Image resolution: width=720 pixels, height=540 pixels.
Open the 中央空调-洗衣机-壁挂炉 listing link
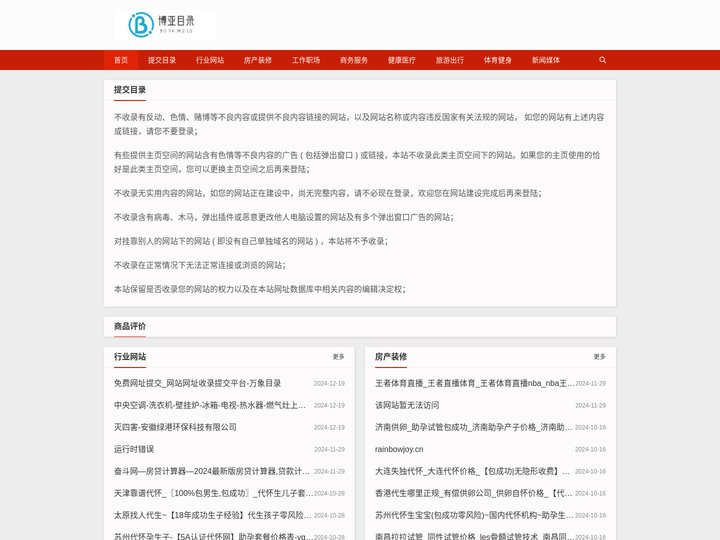tap(210, 405)
